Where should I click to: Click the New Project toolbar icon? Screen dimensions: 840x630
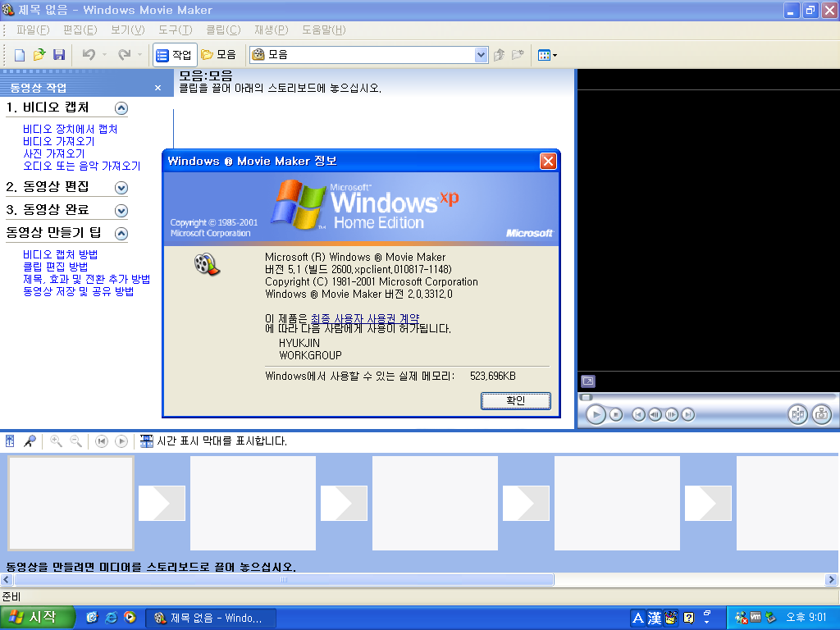click(20, 55)
